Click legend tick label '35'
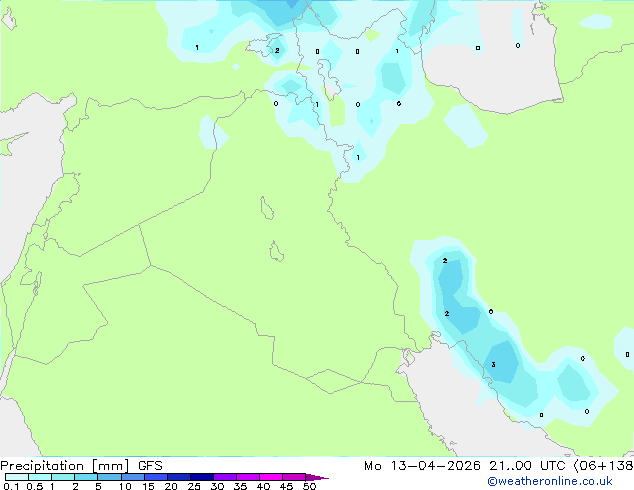 240,486
